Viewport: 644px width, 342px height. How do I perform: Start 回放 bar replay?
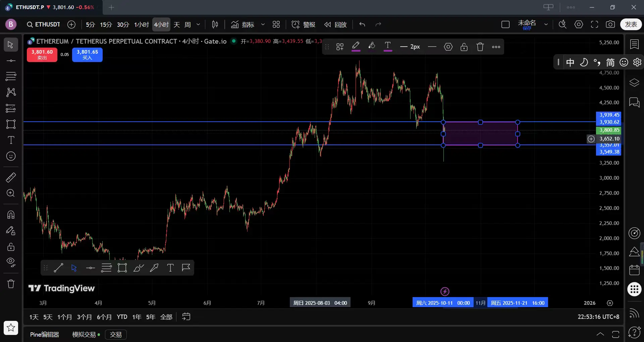click(335, 24)
